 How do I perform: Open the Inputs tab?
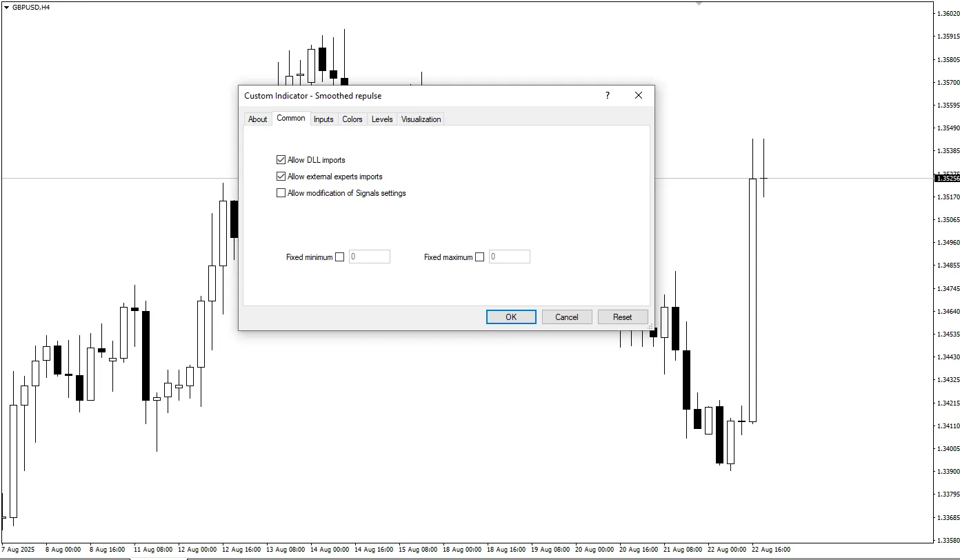323,119
